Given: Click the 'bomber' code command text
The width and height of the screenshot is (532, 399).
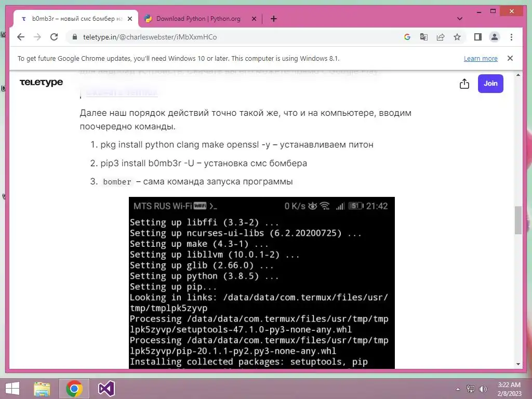Looking at the screenshot, I should click(x=117, y=182).
